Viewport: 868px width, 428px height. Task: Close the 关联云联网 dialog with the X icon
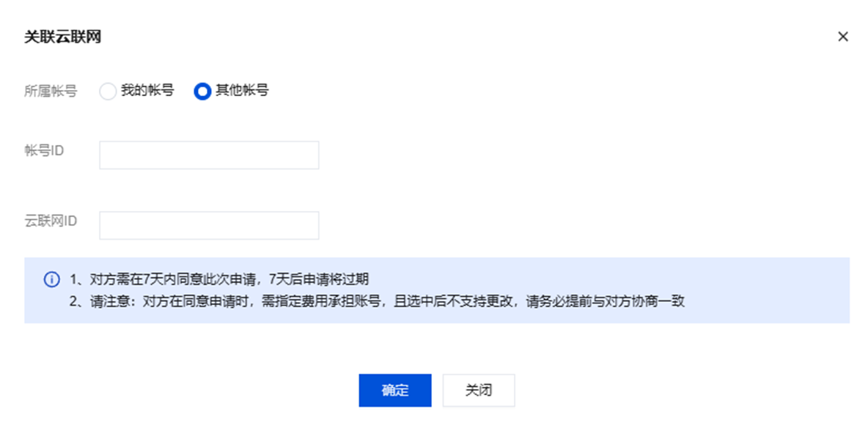[843, 37]
